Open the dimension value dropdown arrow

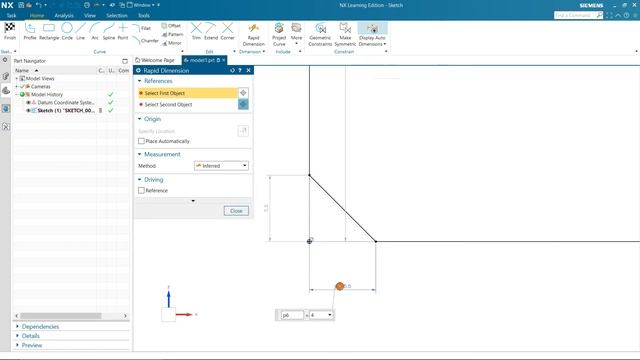pos(329,315)
